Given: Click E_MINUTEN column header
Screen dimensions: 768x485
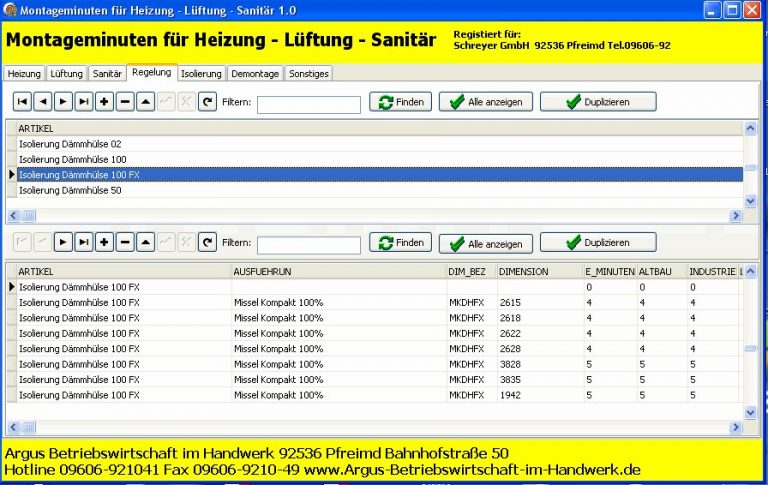Looking at the screenshot, I should coord(610,271).
